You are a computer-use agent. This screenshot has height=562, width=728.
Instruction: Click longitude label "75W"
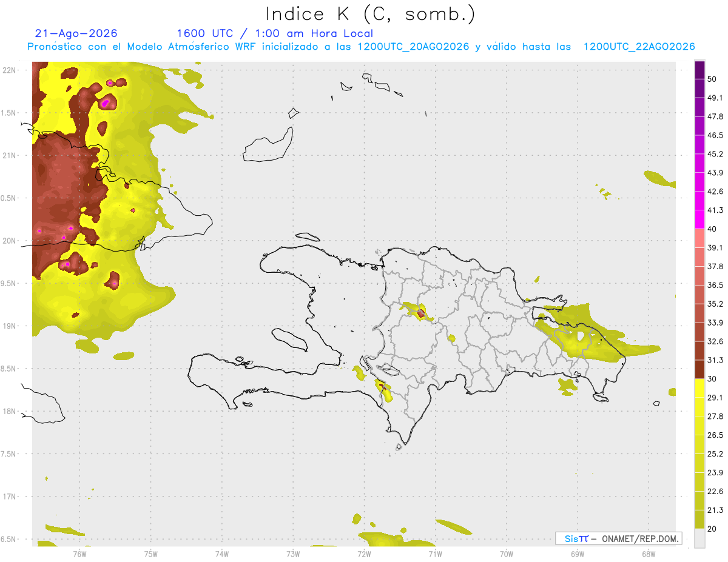pos(150,553)
